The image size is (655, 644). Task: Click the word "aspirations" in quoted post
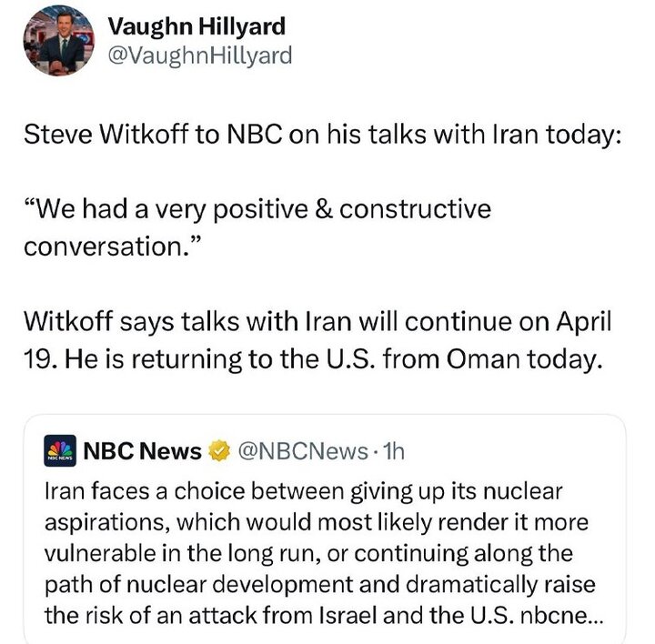click(93, 522)
